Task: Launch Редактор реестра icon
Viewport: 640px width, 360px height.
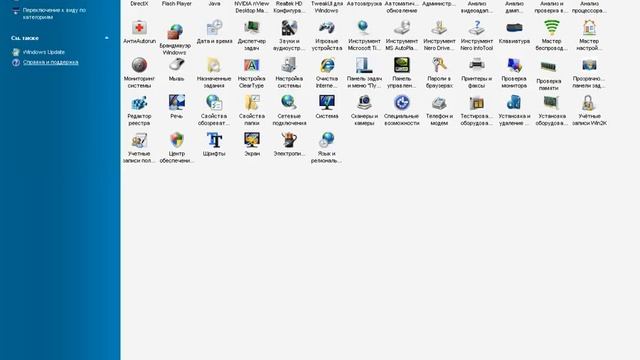Action: coord(139,103)
